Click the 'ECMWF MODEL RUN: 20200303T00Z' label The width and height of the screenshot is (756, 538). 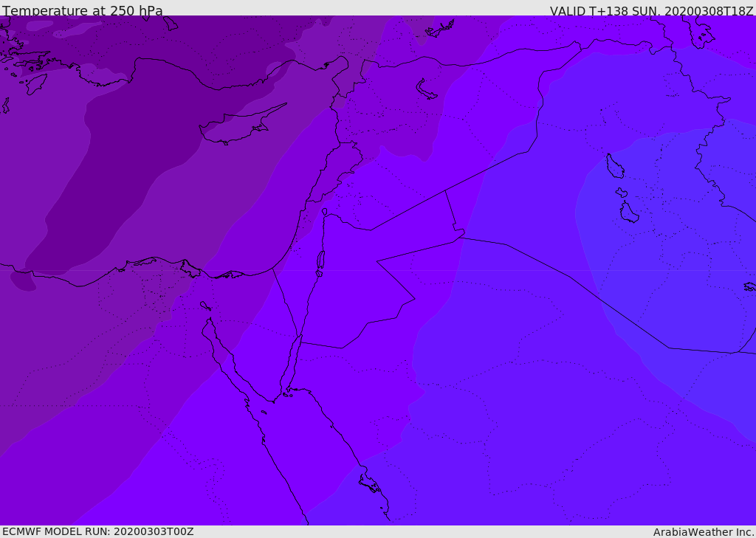(98, 531)
